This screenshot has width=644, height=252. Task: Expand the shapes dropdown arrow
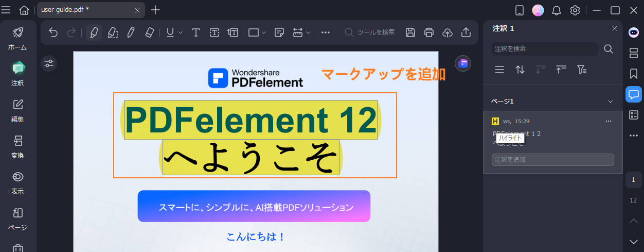coord(264,32)
